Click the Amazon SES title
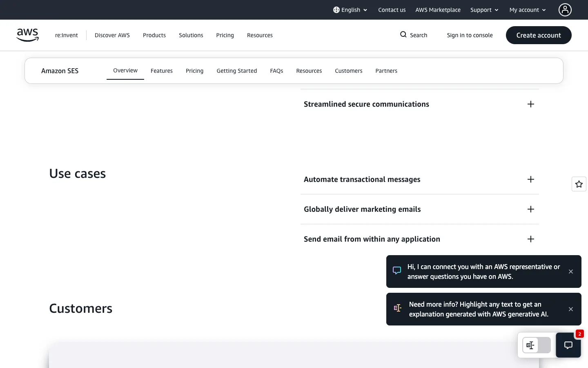The height and width of the screenshot is (368, 588). click(60, 71)
